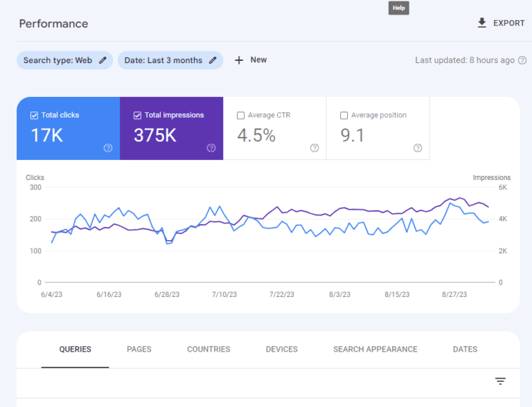Select the Devices tab
Screen dimensions: 532x407
tap(281, 350)
